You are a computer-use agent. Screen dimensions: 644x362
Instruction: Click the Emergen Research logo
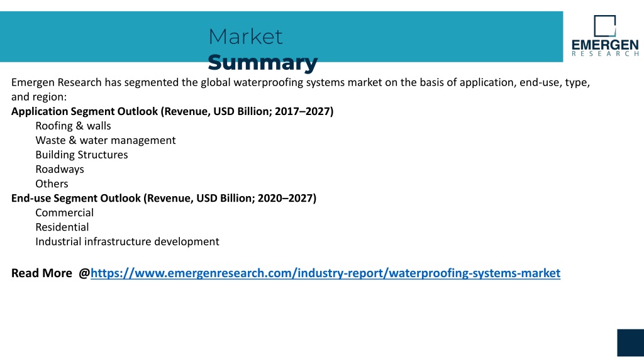click(x=605, y=36)
